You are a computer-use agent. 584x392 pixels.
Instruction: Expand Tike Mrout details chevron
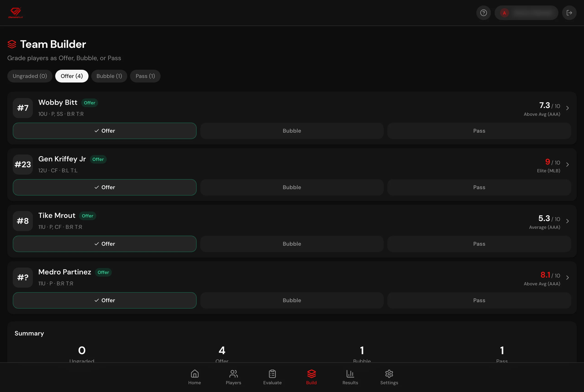pos(568,221)
